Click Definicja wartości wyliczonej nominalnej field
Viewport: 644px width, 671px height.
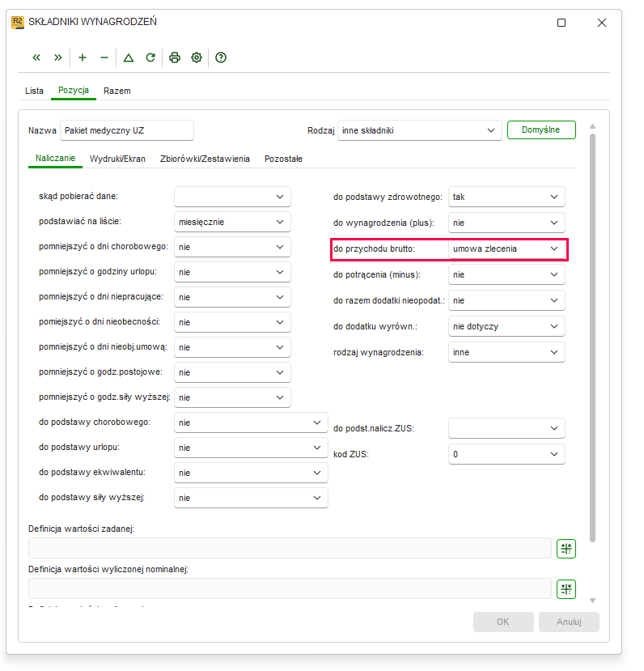tap(290, 588)
